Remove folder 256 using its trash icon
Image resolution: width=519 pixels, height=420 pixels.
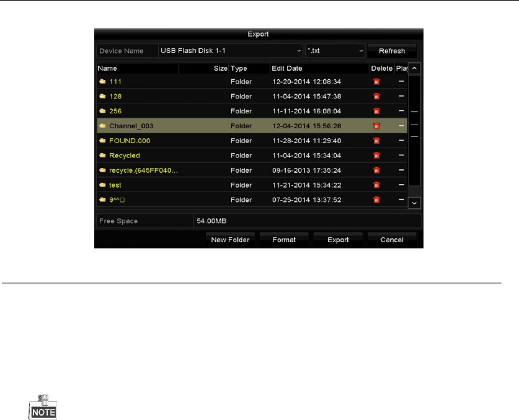pos(376,111)
